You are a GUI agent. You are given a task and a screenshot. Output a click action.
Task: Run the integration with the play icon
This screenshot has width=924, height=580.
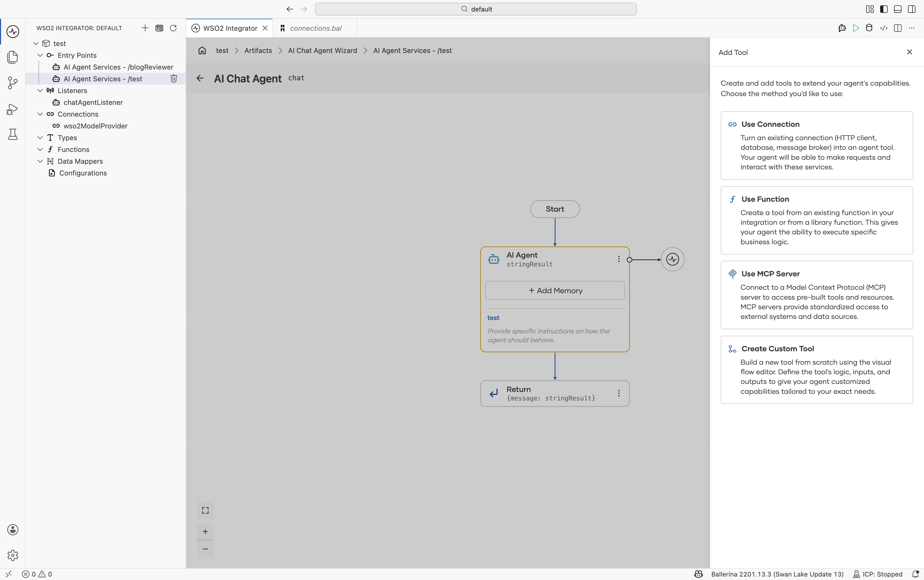click(856, 28)
